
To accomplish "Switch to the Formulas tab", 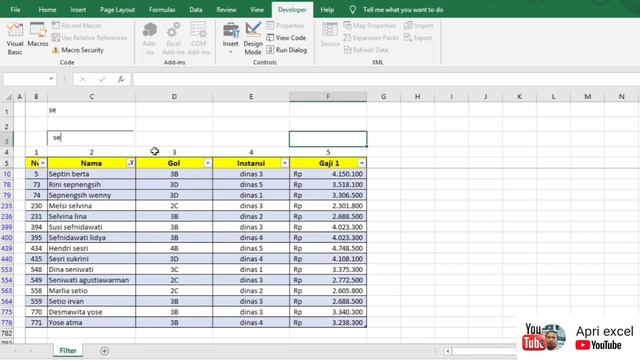I will click(162, 9).
